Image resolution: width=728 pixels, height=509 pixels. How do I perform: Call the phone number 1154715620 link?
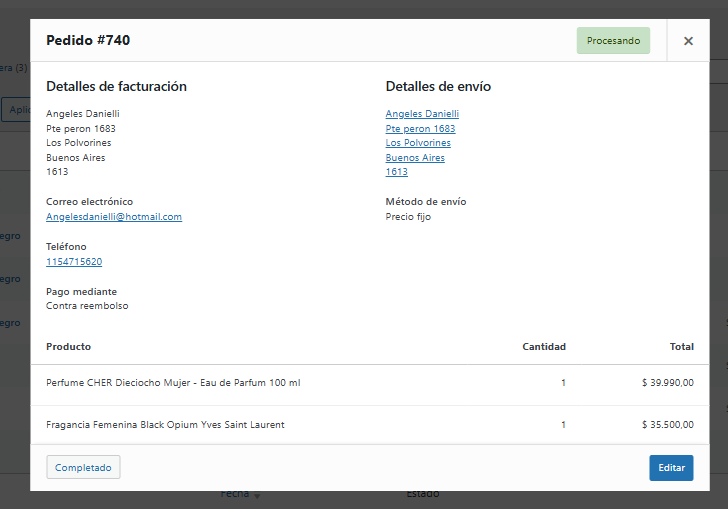coord(74,262)
